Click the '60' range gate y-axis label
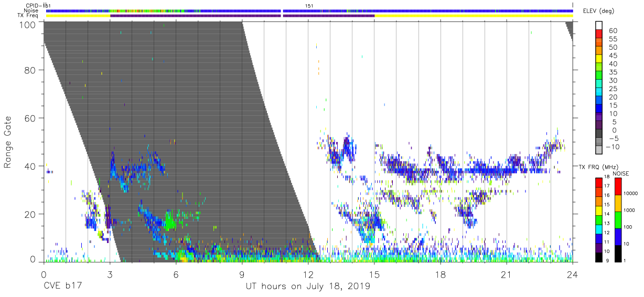 click(30, 118)
